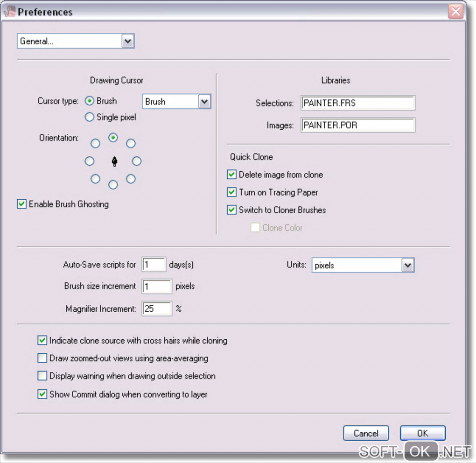Set orientation to upper-right radio button
476x463 pixels.
[131, 143]
